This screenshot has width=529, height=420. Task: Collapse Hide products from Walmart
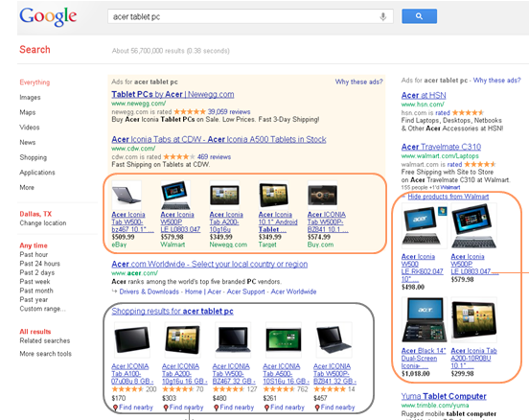tap(448, 197)
